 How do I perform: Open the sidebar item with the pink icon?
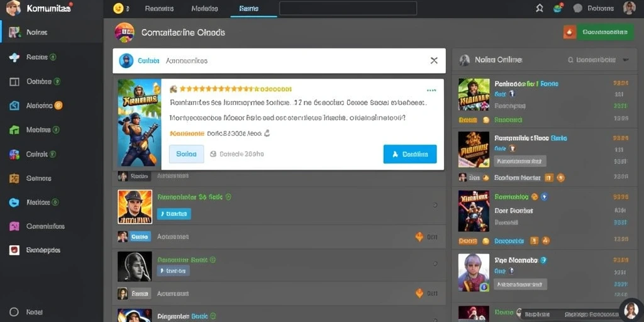tap(14, 226)
